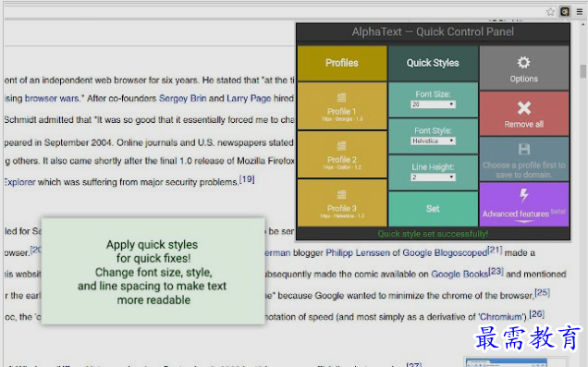Click the Profile 2 text-lines icon
This screenshot has width=588, height=367.
[341, 145]
